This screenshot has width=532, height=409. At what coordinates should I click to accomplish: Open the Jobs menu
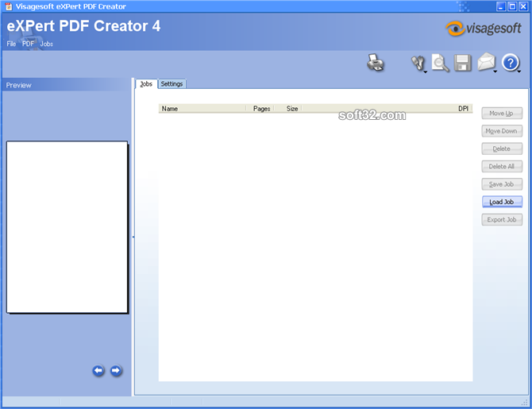pyautogui.click(x=47, y=44)
